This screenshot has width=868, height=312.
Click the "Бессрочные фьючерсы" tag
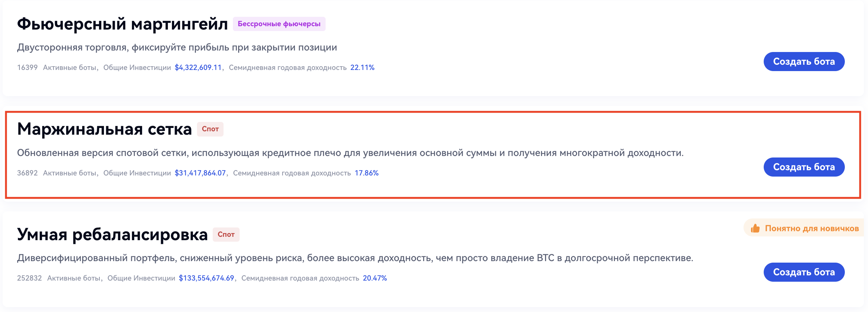point(279,24)
